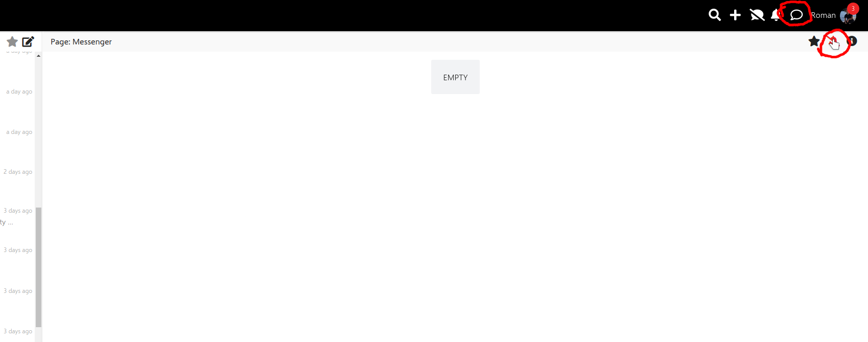Click the red icon under the hand cursor

[x=833, y=41]
